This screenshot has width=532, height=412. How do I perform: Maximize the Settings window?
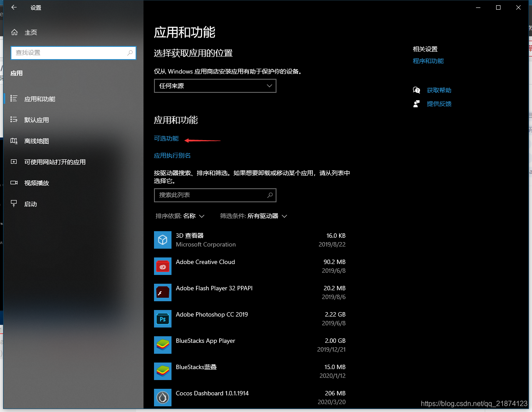(x=498, y=7)
